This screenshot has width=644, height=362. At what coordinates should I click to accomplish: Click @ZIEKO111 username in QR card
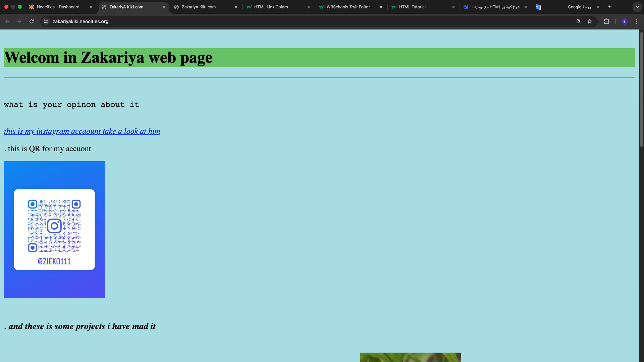54,261
